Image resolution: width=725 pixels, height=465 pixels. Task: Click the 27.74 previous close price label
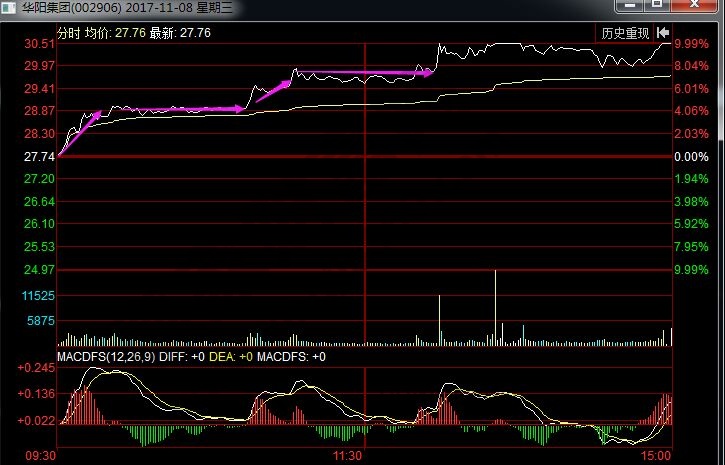point(39,157)
